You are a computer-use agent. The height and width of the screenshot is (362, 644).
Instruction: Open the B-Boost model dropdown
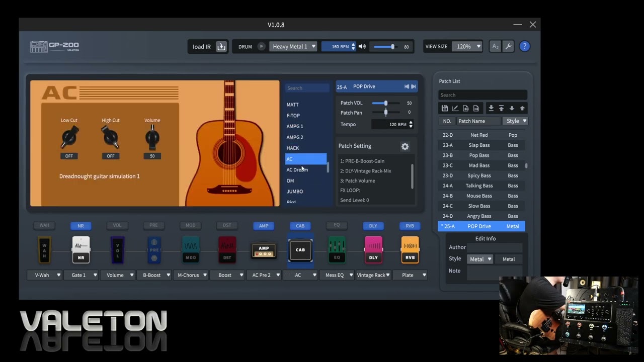tap(154, 275)
